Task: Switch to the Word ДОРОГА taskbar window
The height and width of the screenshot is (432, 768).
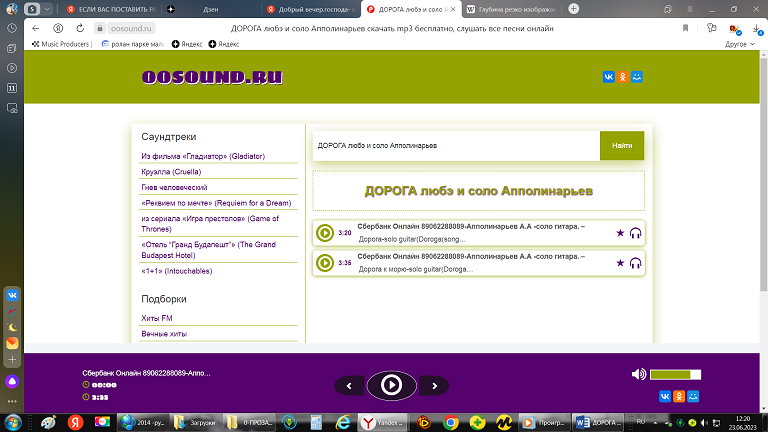Action: tap(598, 423)
